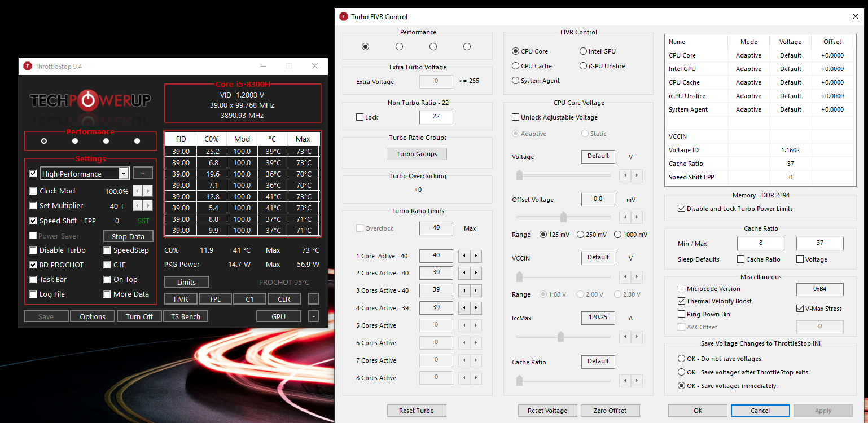Image resolution: width=868 pixels, height=423 pixels.
Task: Uncheck BD PROCHOT
Action: tap(33, 265)
